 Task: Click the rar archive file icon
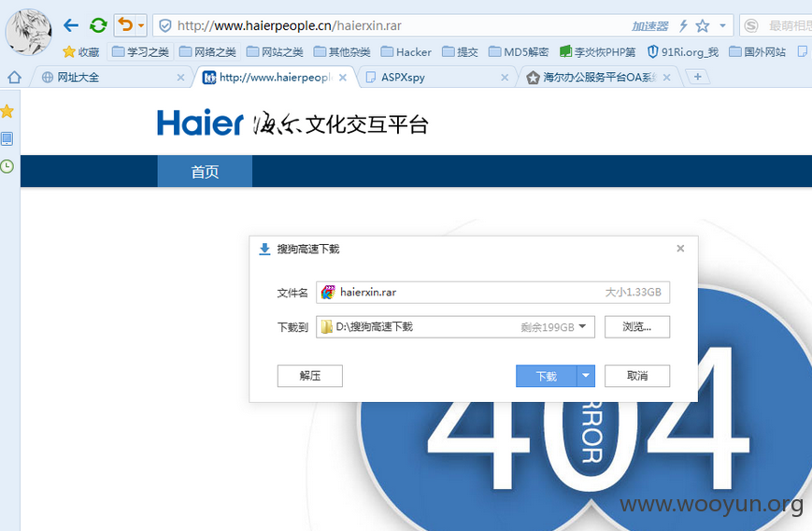(x=328, y=293)
